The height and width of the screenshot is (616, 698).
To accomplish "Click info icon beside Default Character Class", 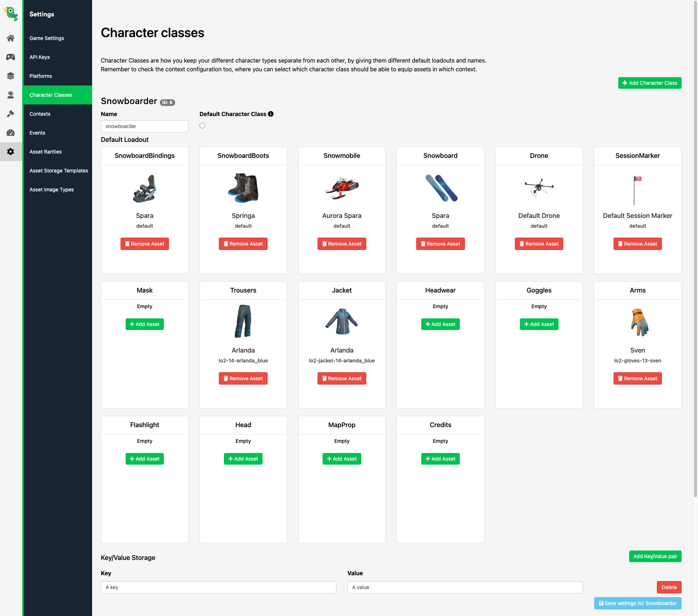I will tap(271, 114).
